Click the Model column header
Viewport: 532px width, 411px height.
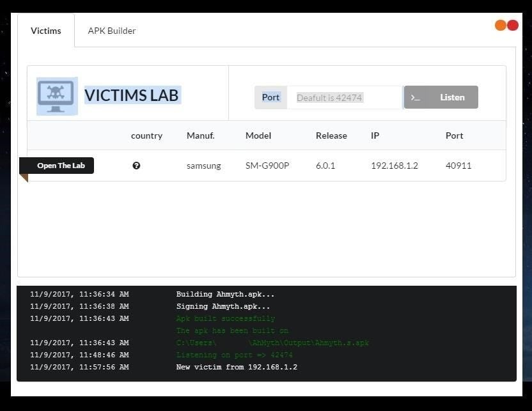(258, 136)
